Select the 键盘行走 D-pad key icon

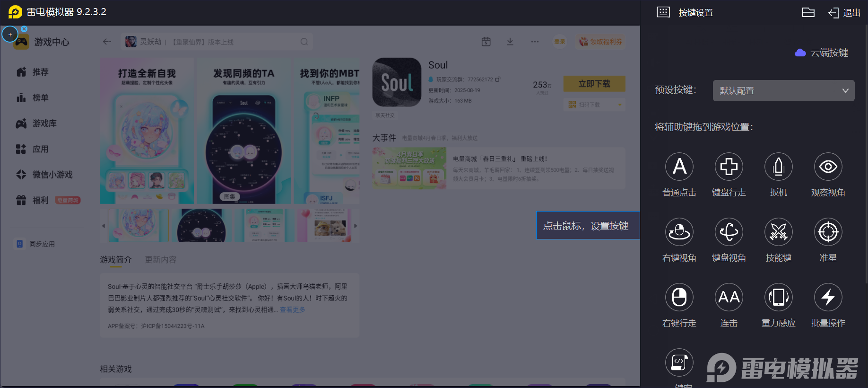(x=729, y=167)
